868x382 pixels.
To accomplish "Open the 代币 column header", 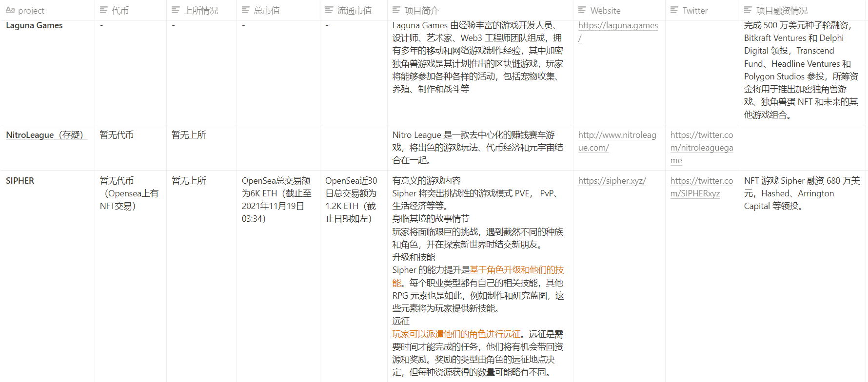I will [x=131, y=10].
